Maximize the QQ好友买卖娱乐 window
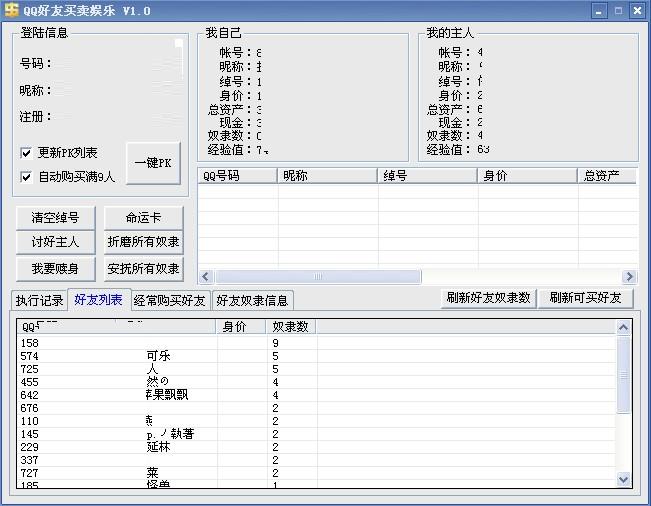The width and height of the screenshot is (651, 506). (618, 11)
